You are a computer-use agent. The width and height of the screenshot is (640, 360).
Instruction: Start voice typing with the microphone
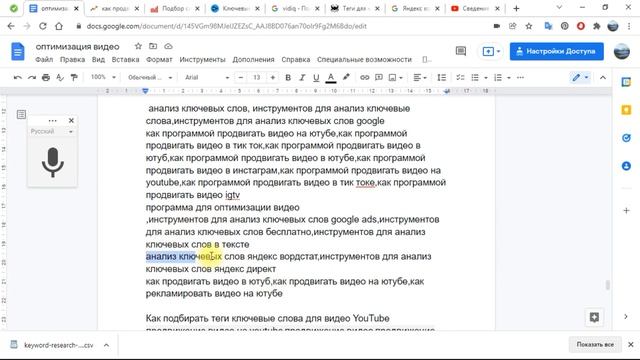[53, 162]
